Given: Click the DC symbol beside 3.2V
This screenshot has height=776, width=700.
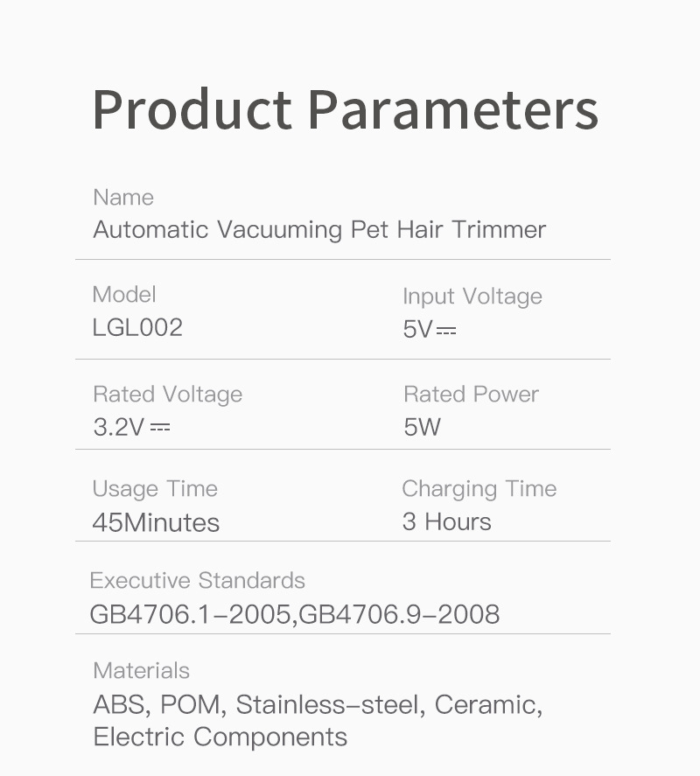Looking at the screenshot, I should [x=160, y=428].
